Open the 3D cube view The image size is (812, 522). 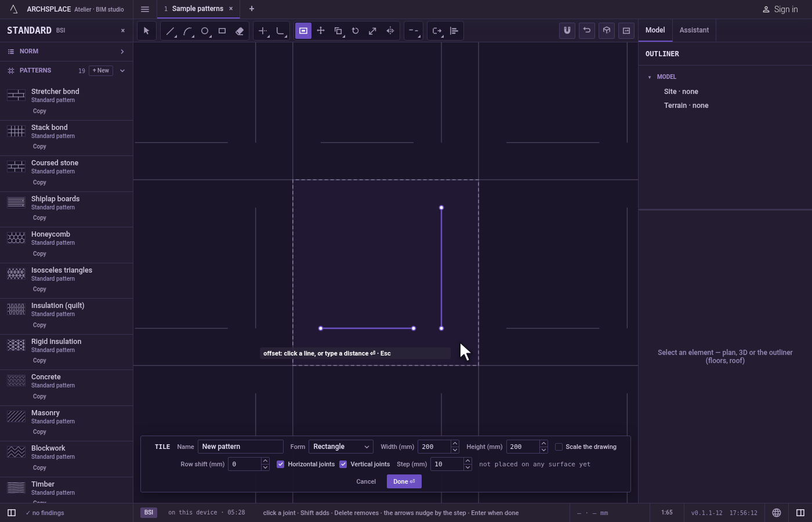tap(607, 30)
